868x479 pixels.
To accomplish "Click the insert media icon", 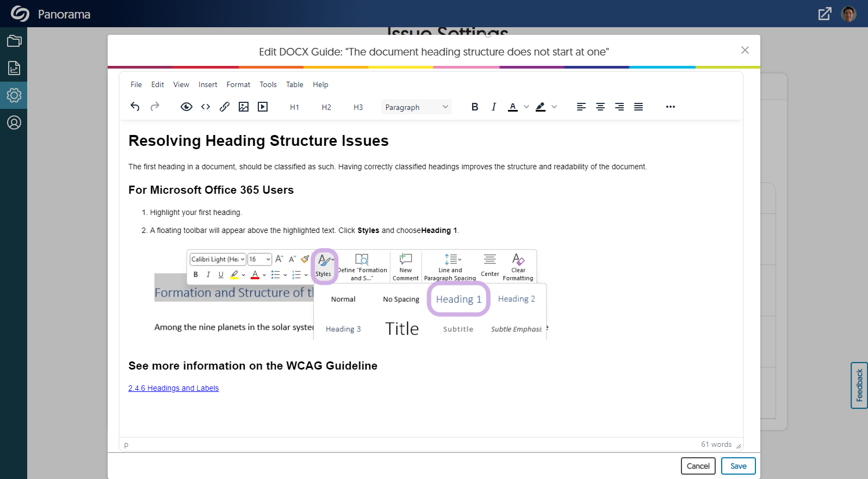I will [x=263, y=107].
